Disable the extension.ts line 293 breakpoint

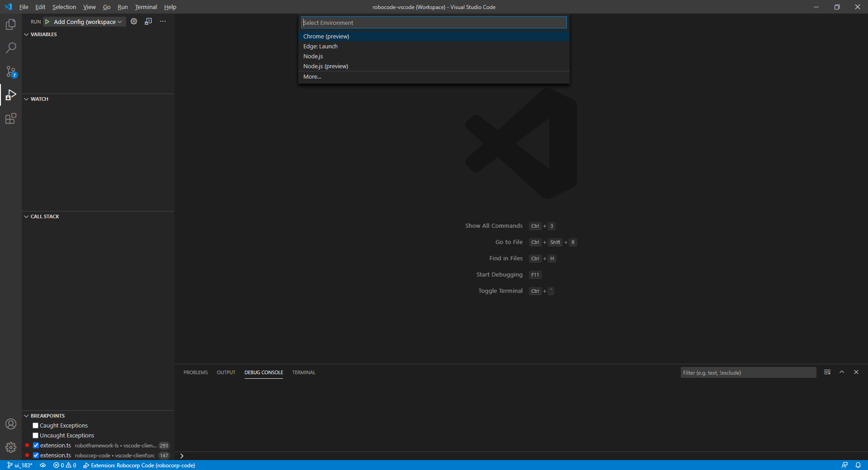pos(36,445)
